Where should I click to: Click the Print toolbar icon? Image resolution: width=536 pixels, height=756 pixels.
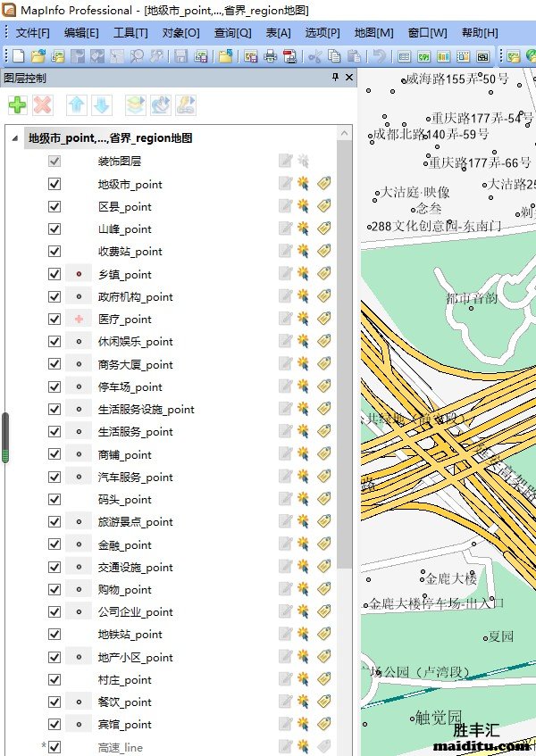[x=270, y=56]
